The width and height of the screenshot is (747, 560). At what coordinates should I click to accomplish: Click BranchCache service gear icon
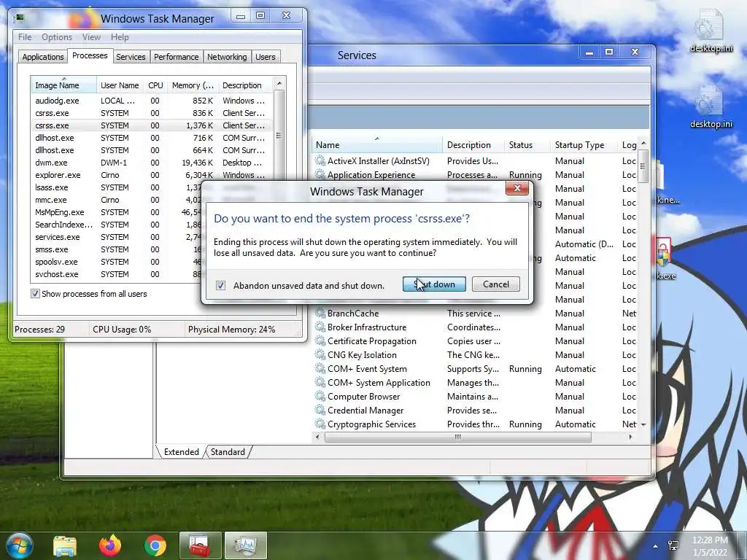click(320, 314)
